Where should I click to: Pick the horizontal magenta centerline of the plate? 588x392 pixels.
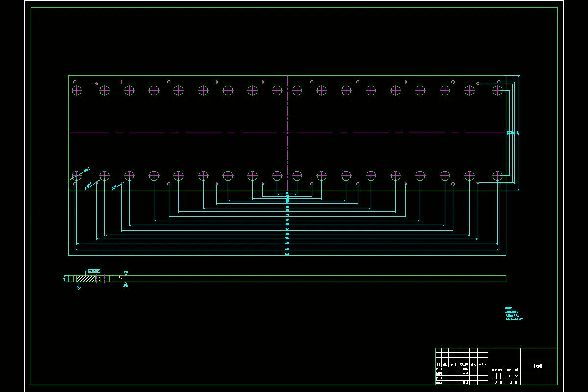[287, 133]
